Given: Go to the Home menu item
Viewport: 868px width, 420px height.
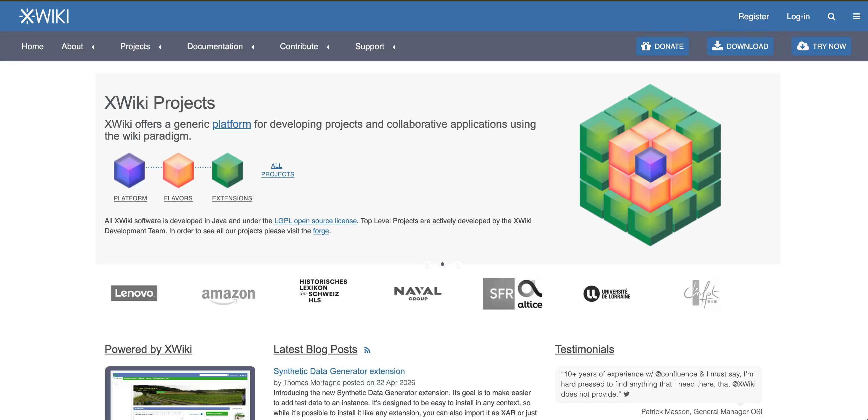Looking at the screenshot, I should pos(33,46).
